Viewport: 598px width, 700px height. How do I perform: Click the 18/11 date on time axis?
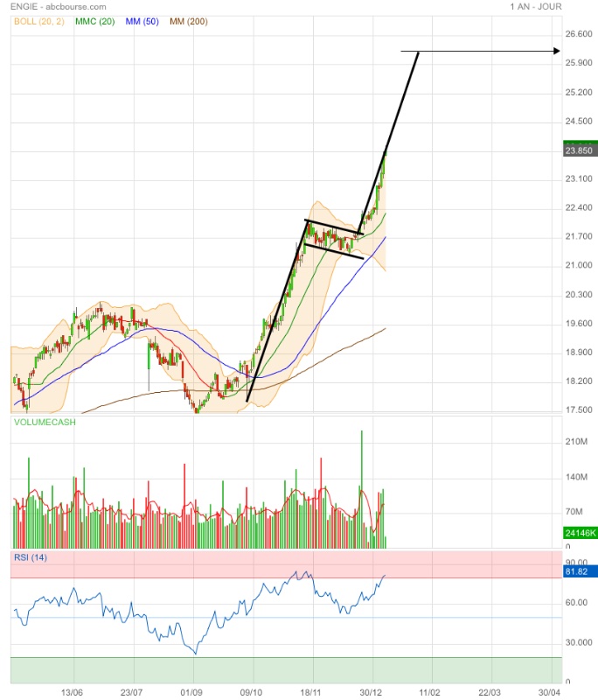click(x=310, y=692)
